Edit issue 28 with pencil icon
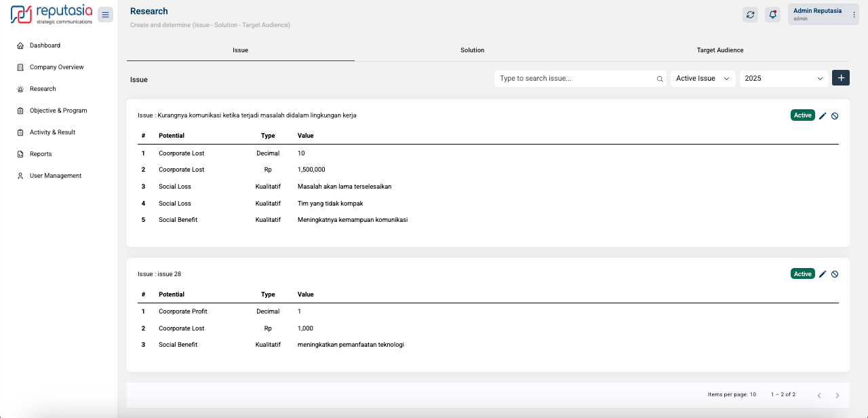The height and width of the screenshot is (418, 868). coord(823,274)
